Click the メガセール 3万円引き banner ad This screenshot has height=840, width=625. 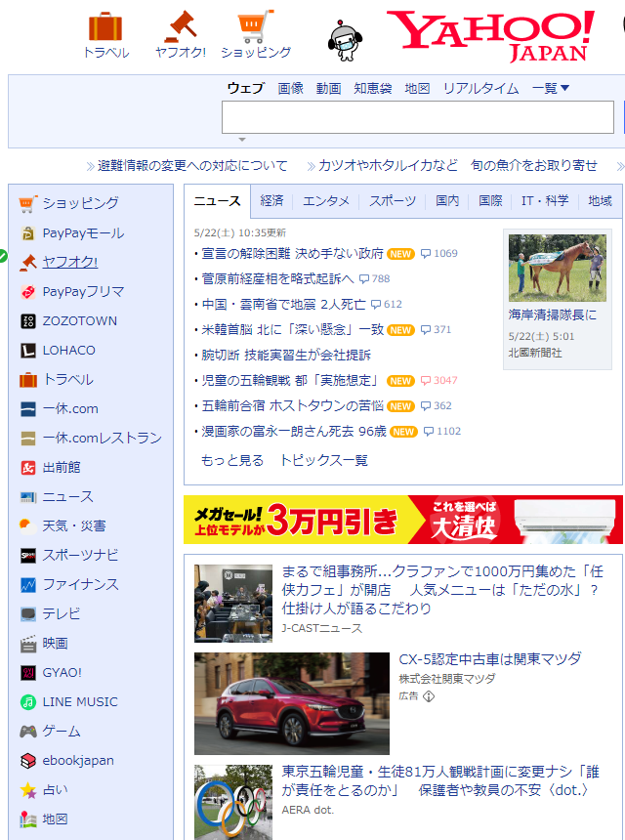[403, 520]
